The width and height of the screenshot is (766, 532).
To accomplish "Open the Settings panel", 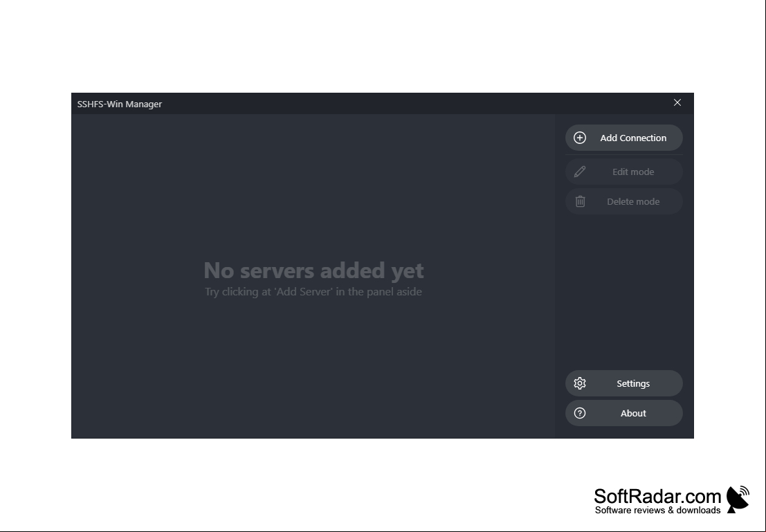I will pyautogui.click(x=624, y=383).
